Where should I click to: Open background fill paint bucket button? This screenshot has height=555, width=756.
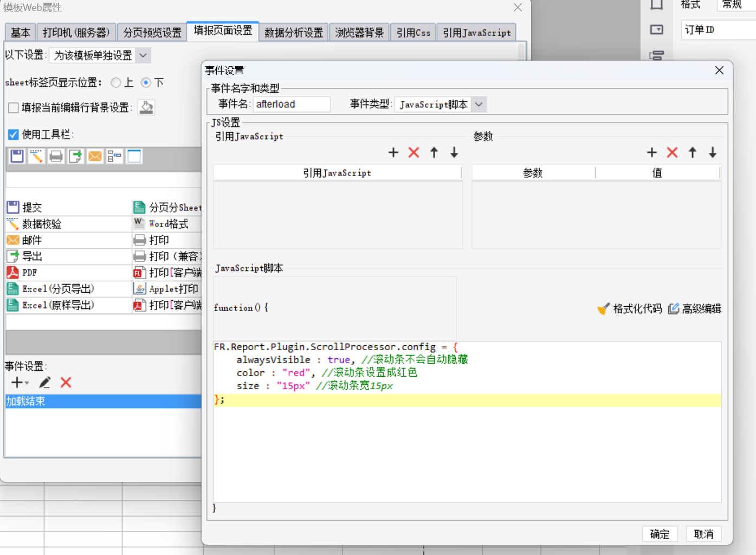[146, 107]
